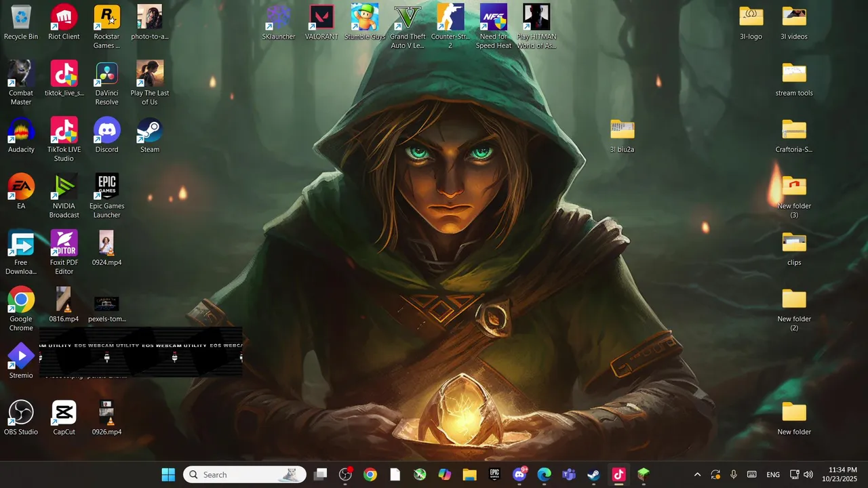Launch Steam from the desktop icon
Screen dimensions: 868x488
tap(149, 135)
